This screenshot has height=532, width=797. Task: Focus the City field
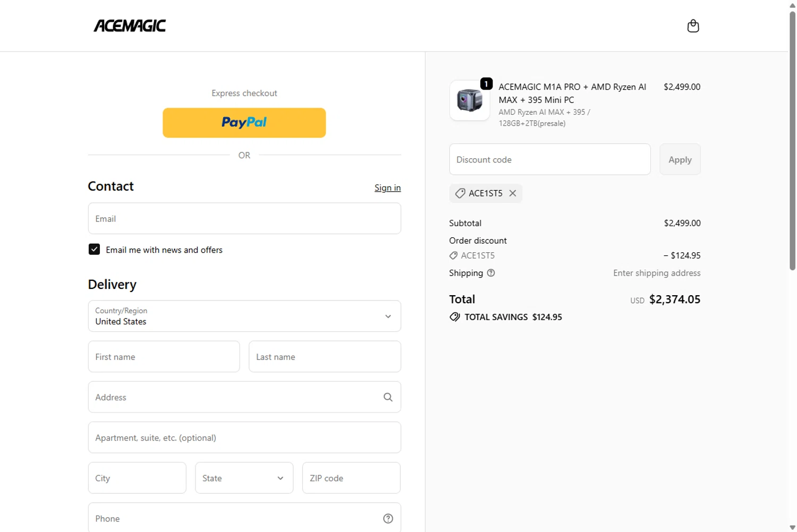[137, 478]
